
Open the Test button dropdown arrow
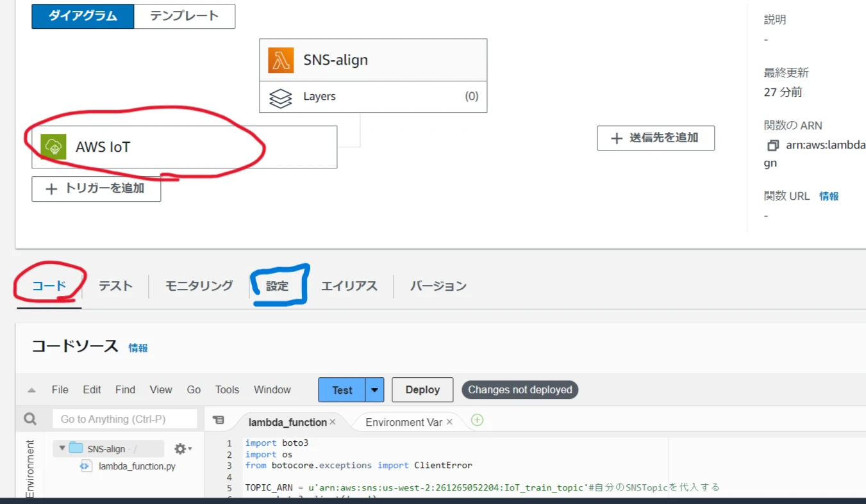[374, 390]
